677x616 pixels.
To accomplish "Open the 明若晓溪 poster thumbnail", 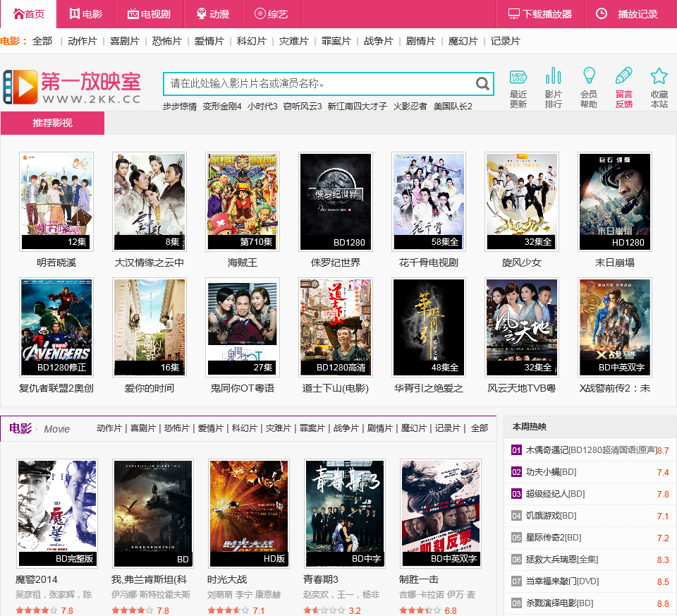I will [x=56, y=201].
